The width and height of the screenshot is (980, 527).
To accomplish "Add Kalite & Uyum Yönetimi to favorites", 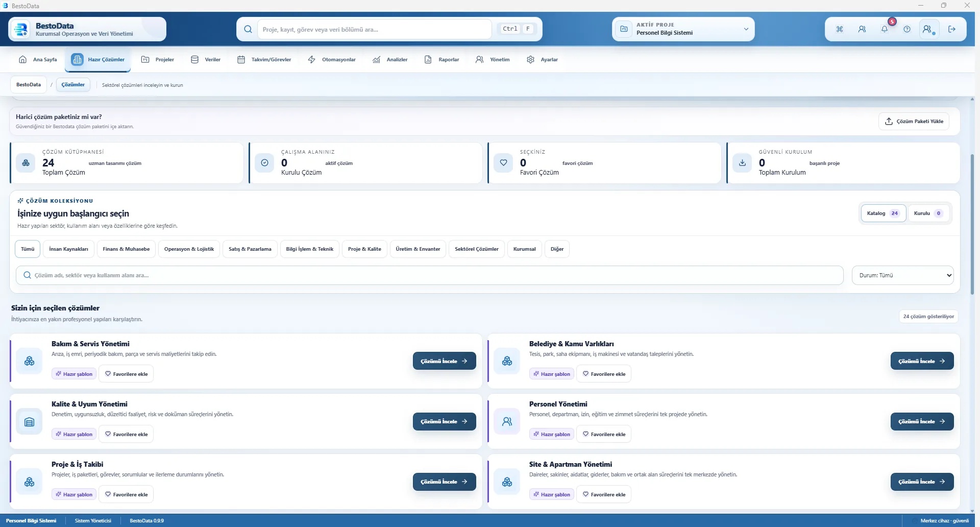I will [x=126, y=434].
